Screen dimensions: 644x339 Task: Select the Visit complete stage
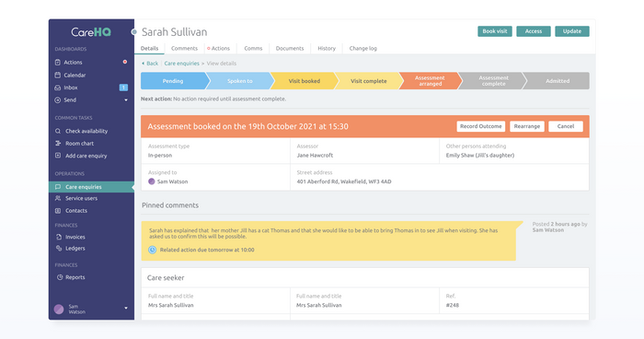[x=368, y=81]
